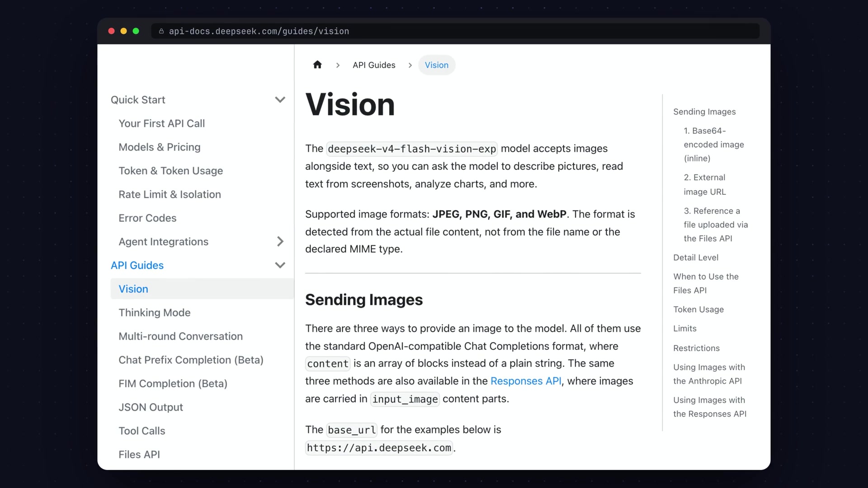
Task: Jump to Using Images with Anthropic API
Action: click(x=709, y=374)
